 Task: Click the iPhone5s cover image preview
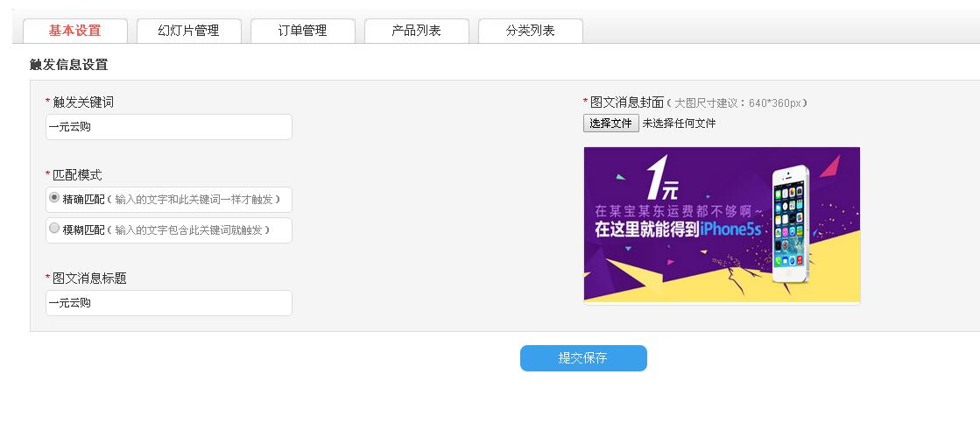(722, 224)
